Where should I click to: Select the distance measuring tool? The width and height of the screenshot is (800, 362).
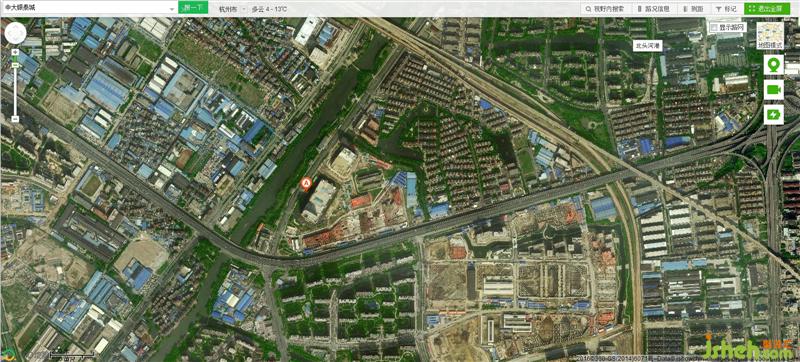[693, 9]
